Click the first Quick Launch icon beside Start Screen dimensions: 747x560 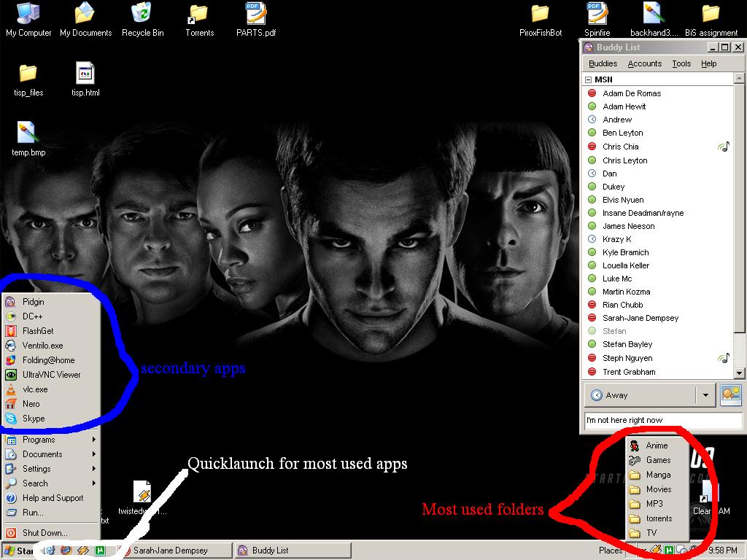(x=49, y=551)
